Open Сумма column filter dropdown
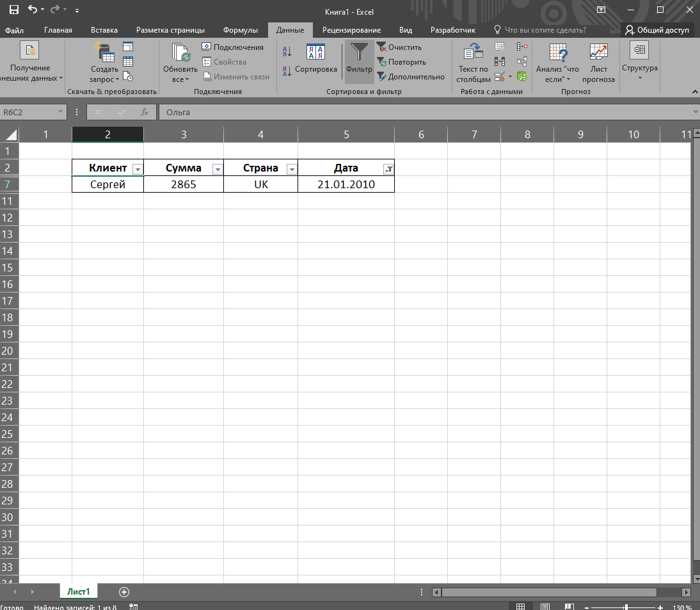700x610 pixels. coord(217,169)
